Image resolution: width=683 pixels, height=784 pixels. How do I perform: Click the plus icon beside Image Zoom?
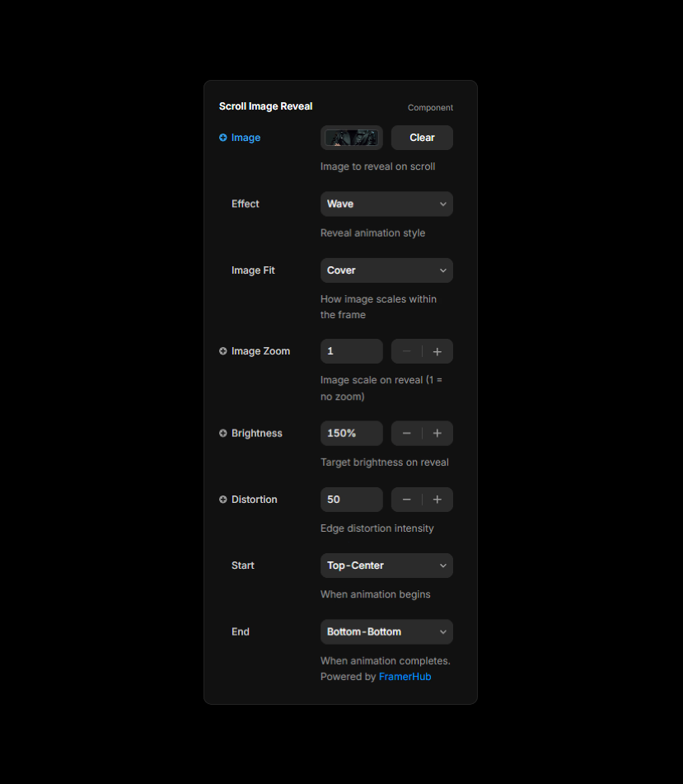click(223, 351)
